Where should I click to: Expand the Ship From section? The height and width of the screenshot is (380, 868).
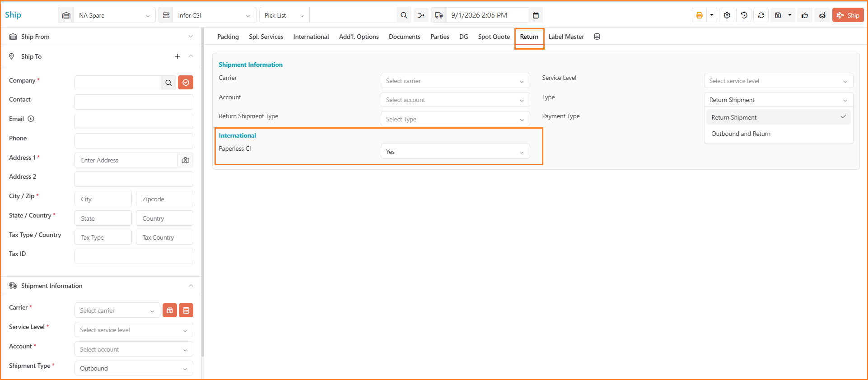click(x=191, y=37)
